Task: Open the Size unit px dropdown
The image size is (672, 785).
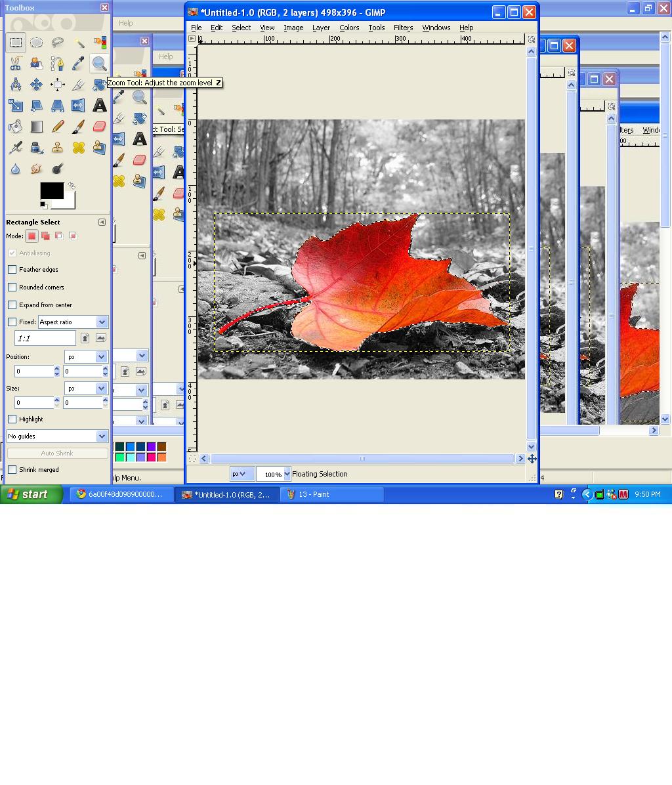Action: tap(86, 389)
